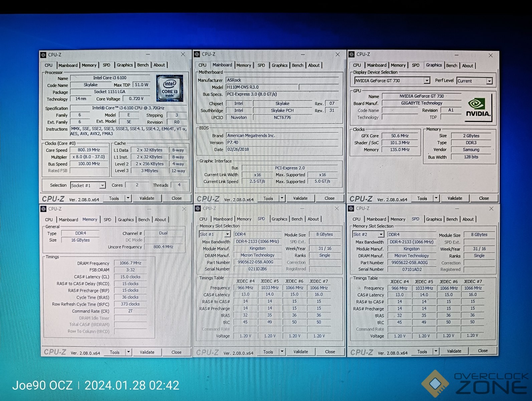Click the BIOS Brand field American Megatrends Inc.

[282, 136]
